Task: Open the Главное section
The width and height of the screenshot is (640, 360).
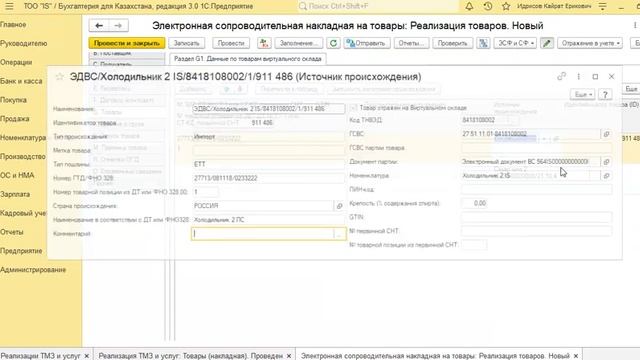Action: click(x=13, y=24)
